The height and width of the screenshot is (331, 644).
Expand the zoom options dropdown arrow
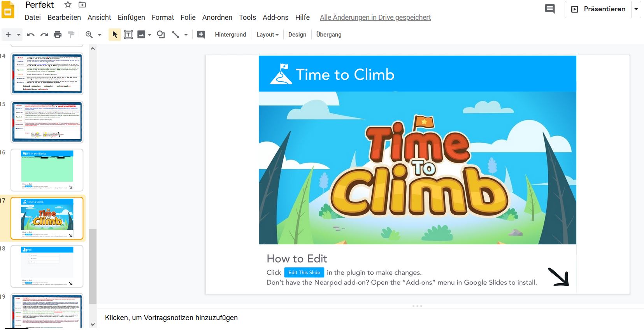coord(100,35)
